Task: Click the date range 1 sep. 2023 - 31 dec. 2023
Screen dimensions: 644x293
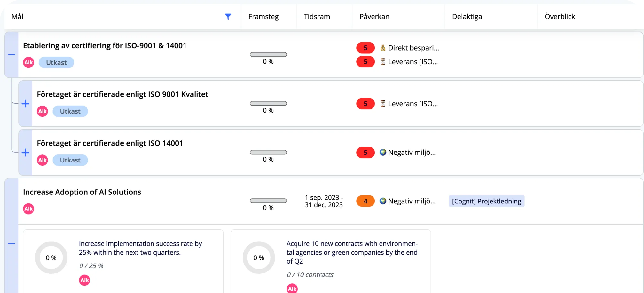Action: pos(324,201)
